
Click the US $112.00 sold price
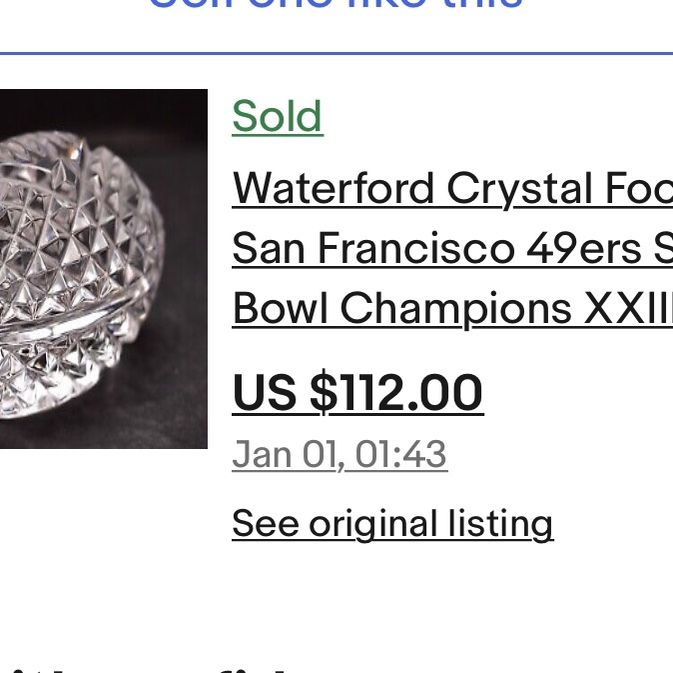(x=358, y=393)
